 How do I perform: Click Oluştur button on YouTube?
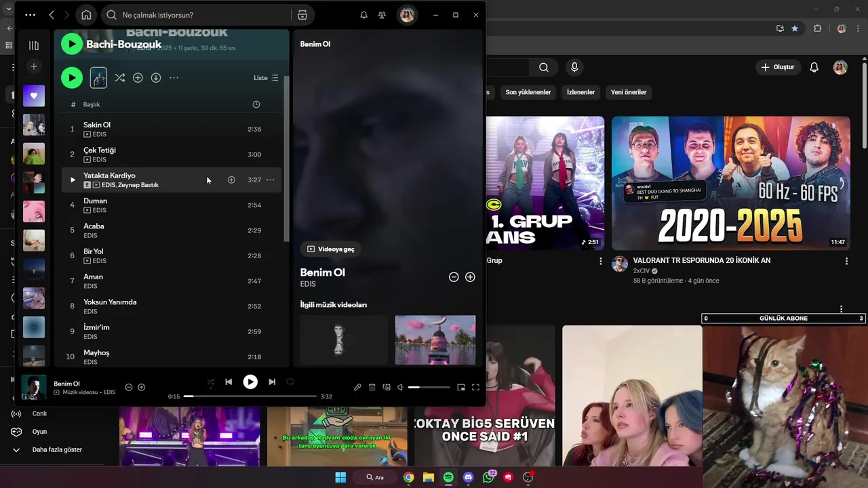click(777, 67)
